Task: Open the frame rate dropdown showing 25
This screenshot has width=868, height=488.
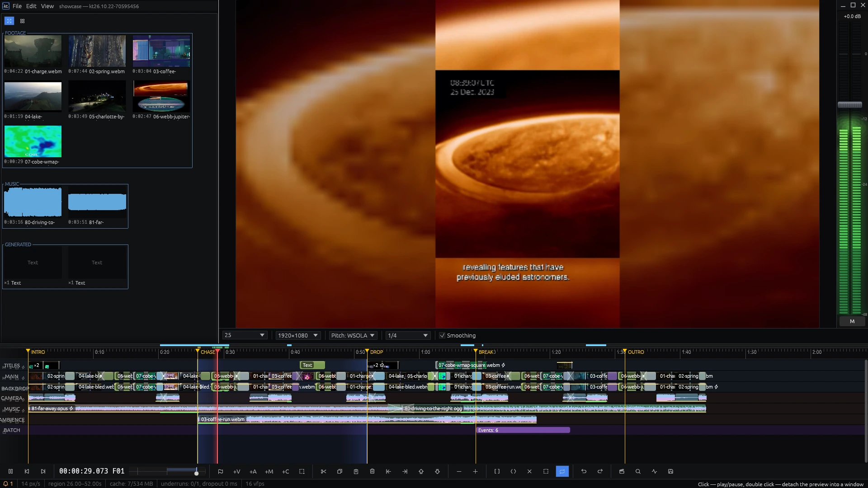Action: point(245,335)
